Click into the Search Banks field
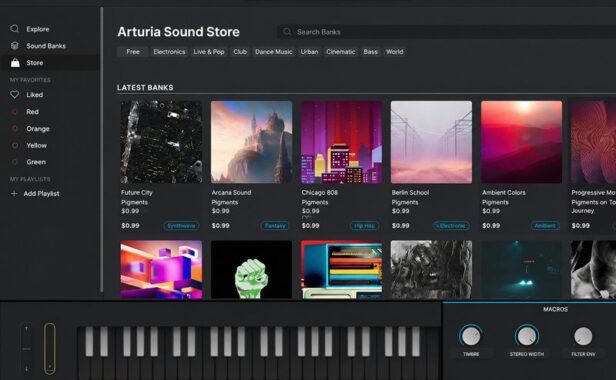Viewport: 616px width, 380px height. point(446,32)
